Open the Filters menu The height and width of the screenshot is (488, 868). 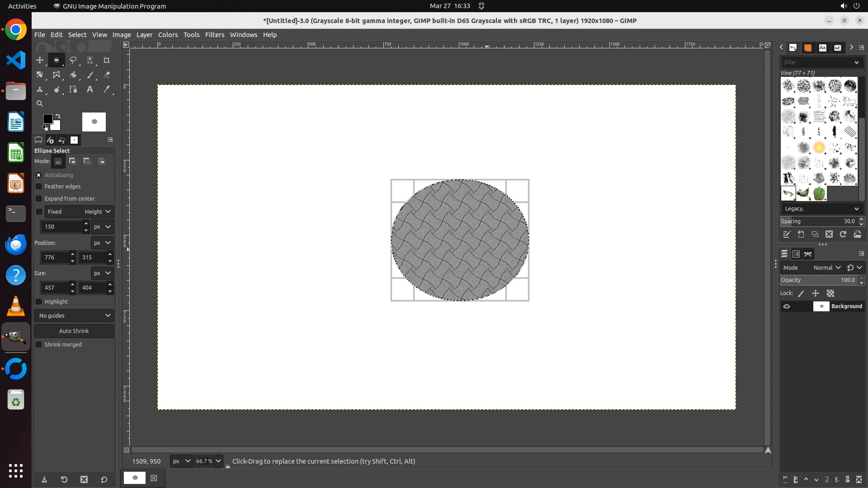pos(214,35)
